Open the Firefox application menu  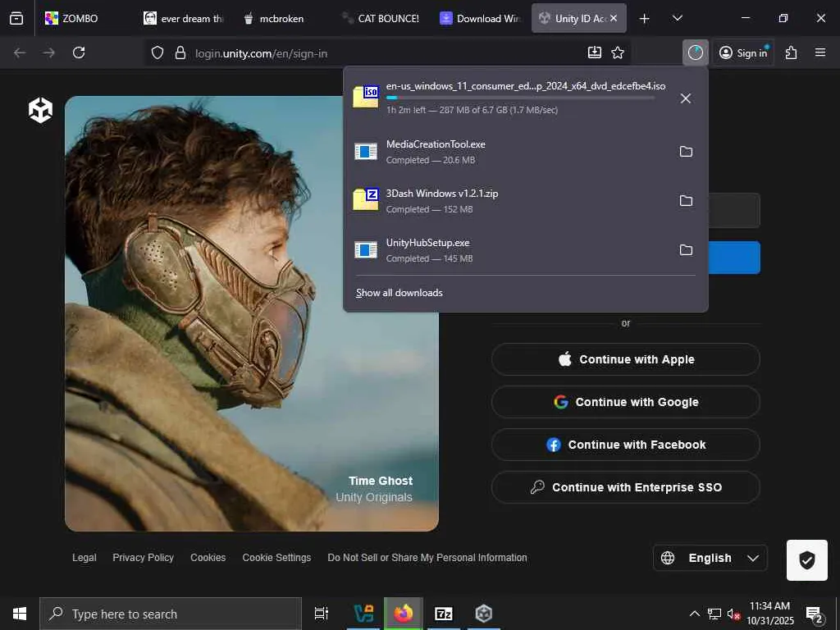tap(820, 52)
